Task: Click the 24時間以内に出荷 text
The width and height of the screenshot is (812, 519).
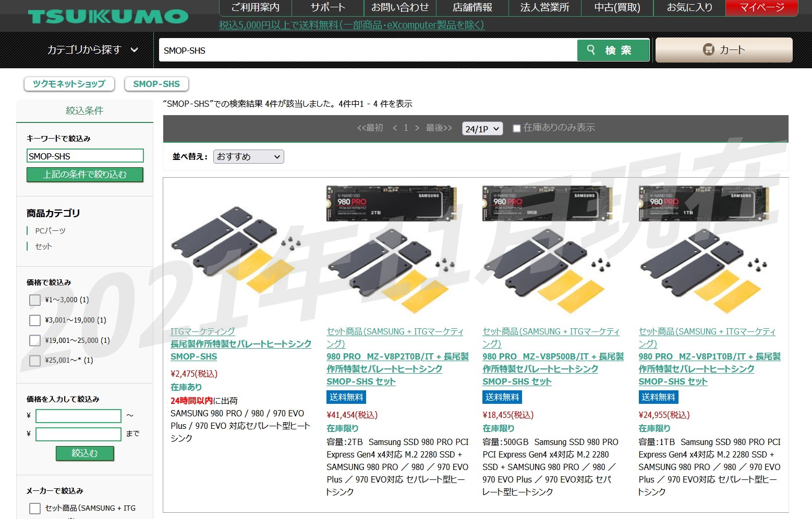Action: pos(204,401)
